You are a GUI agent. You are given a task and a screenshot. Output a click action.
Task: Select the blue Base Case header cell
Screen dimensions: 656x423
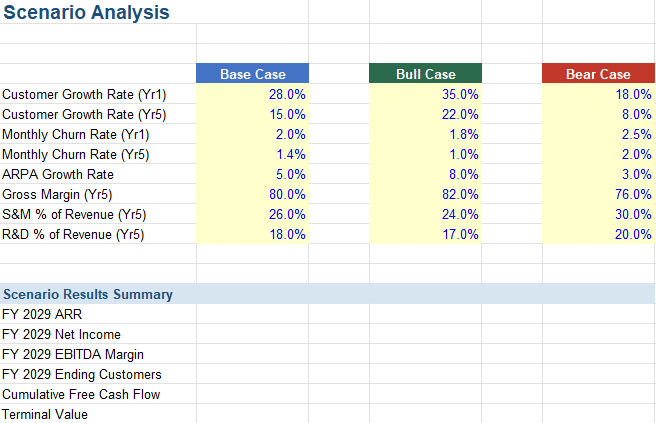point(252,74)
